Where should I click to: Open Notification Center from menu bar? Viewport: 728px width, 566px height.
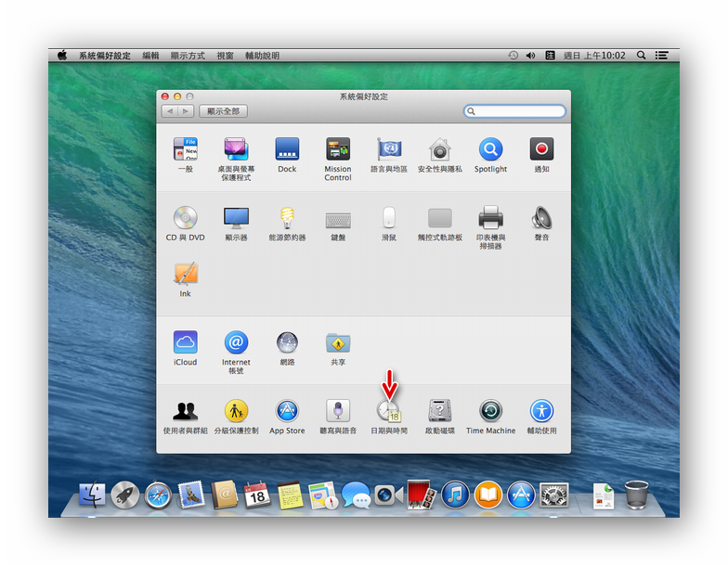[x=661, y=56]
